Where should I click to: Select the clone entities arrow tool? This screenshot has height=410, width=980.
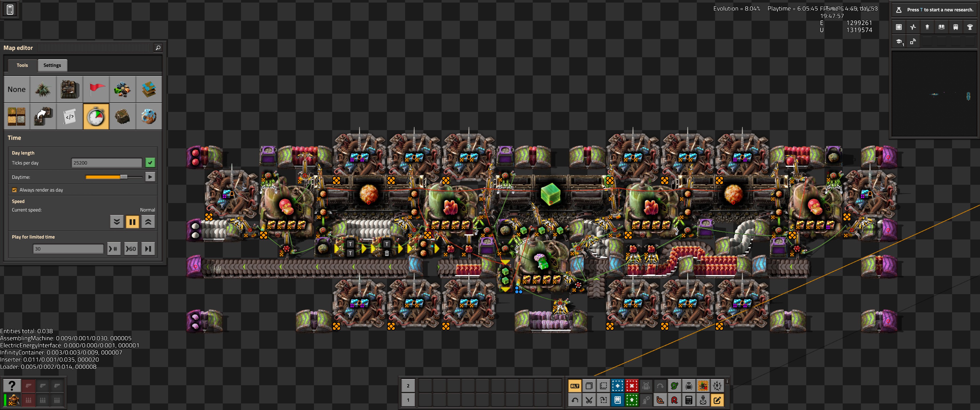click(43, 116)
